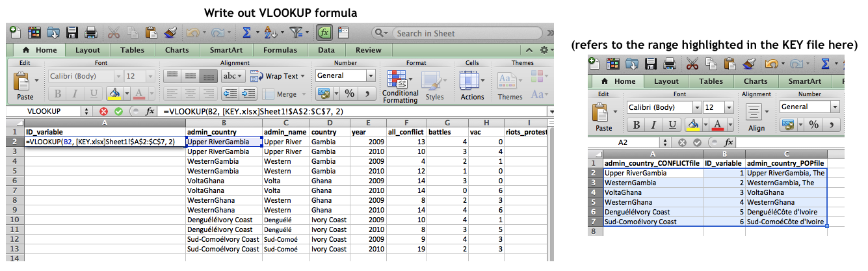Collapse the ribbon using the chevron icon
Viewport: 868px width, 271px height.
click(529, 50)
